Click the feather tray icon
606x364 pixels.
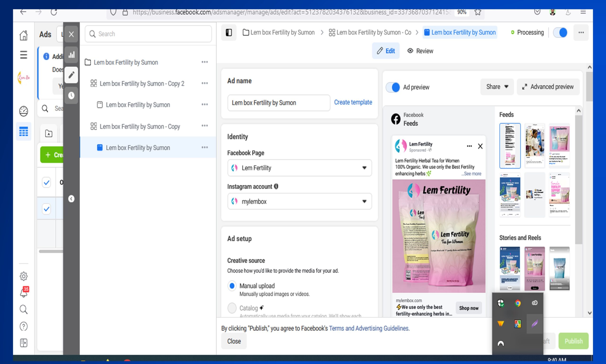pos(535,324)
